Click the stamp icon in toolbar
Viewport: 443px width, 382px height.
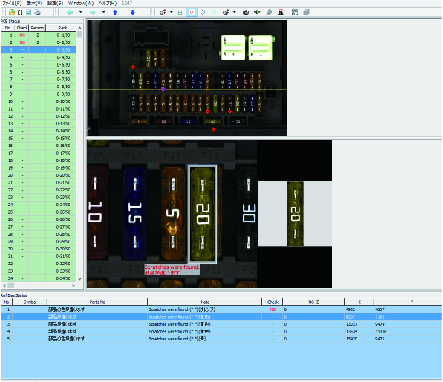click(x=281, y=12)
